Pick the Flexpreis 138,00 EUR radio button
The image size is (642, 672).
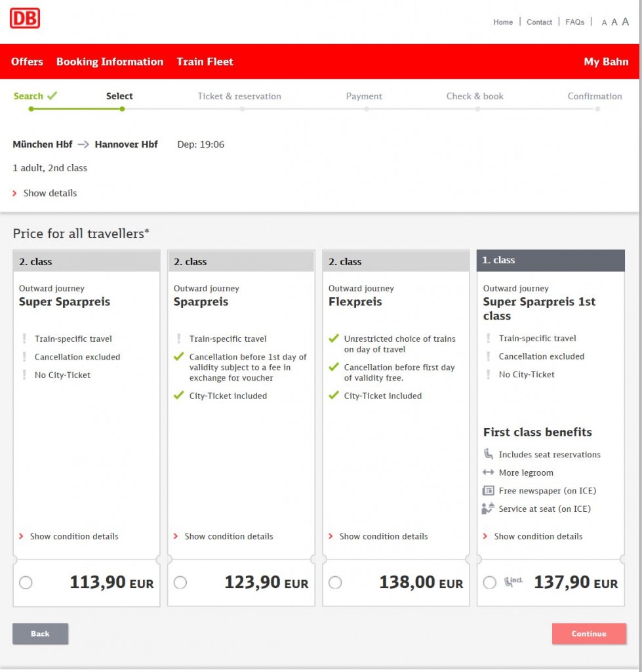click(x=335, y=583)
